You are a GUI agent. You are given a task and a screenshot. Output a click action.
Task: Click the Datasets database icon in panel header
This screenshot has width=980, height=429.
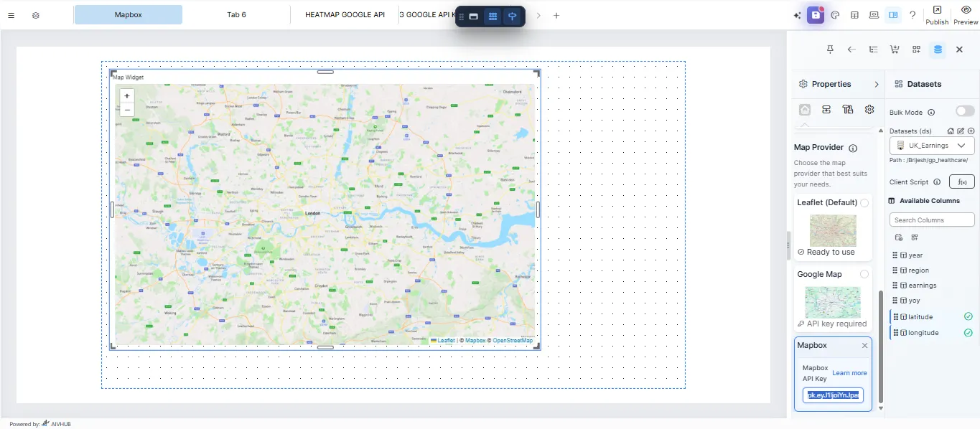(x=938, y=49)
